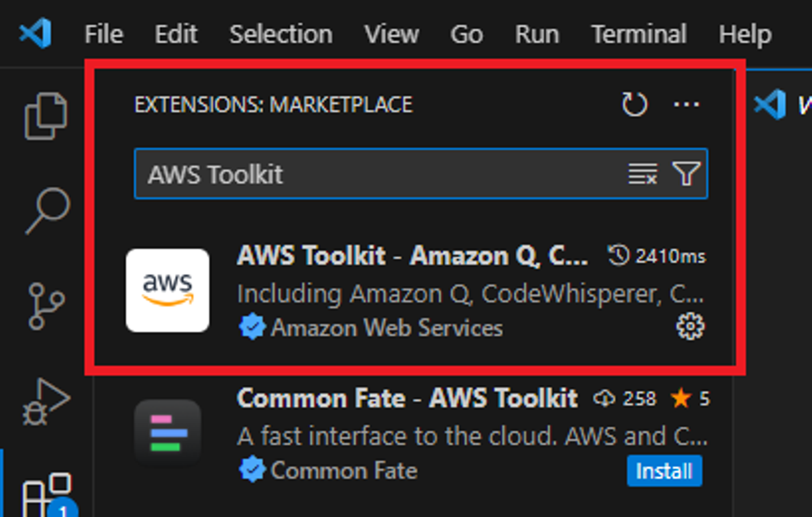Install Common Fate AWS Toolkit extension
This screenshot has width=812, height=517.
664,471
